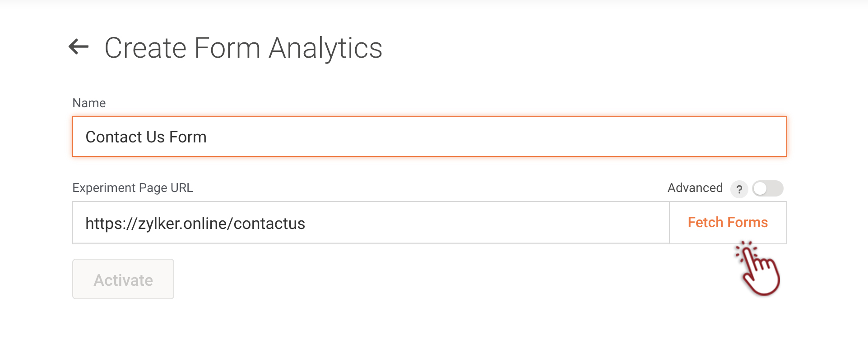Click the Name field label
The height and width of the screenshot is (343, 868).
pos(89,103)
